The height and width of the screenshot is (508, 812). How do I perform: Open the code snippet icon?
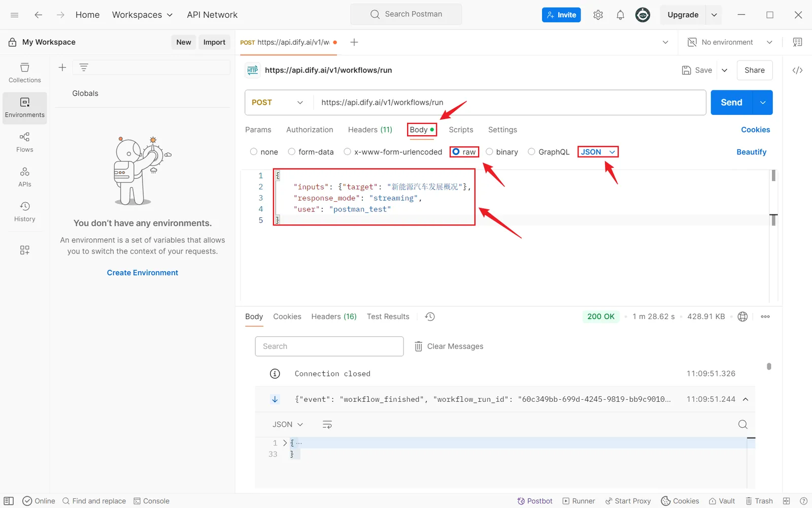797,70
